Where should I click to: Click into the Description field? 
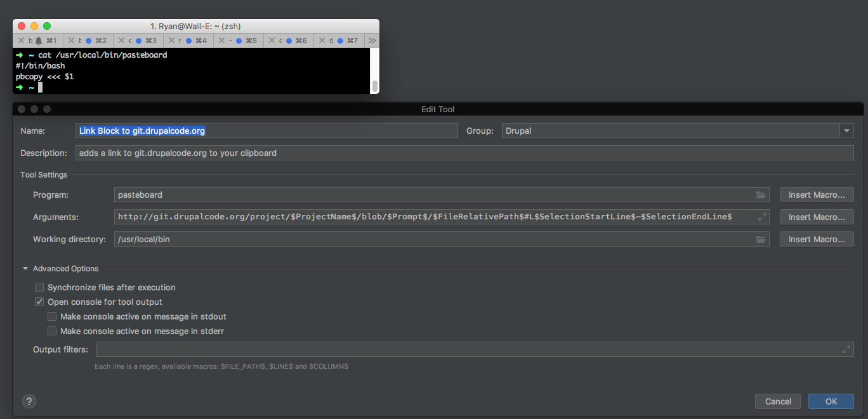(x=464, y=153)
